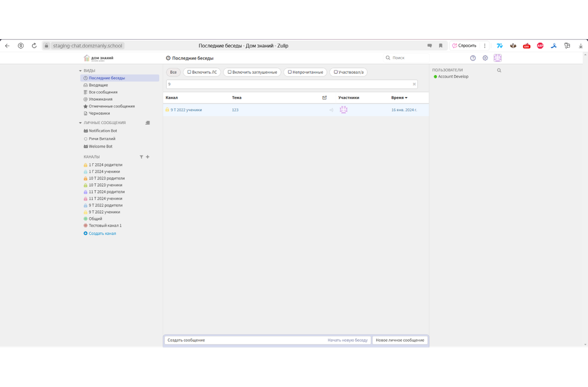Click the Создать канал link
Viewport: 588px width, 387px height.
pyautogui.click(x=102, y=233)
